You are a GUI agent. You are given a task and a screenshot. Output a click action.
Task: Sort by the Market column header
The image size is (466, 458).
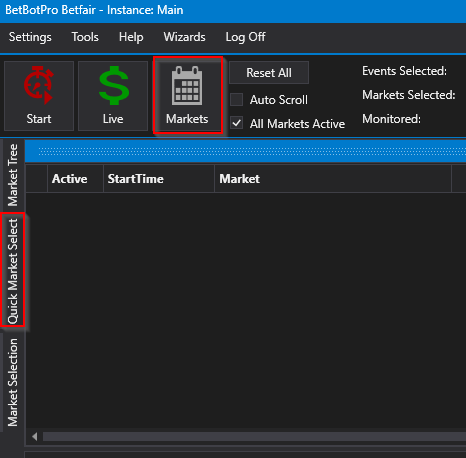[333, 179]
